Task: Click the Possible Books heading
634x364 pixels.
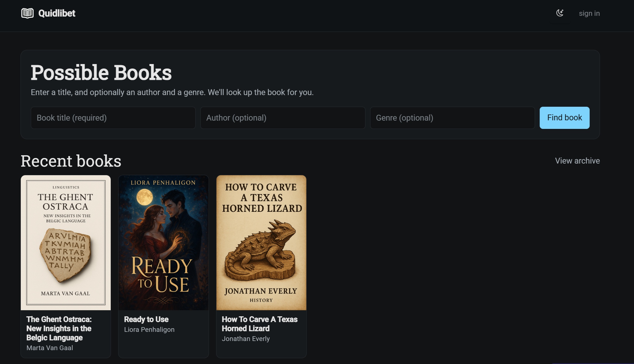Action: [x=101, y=73]
